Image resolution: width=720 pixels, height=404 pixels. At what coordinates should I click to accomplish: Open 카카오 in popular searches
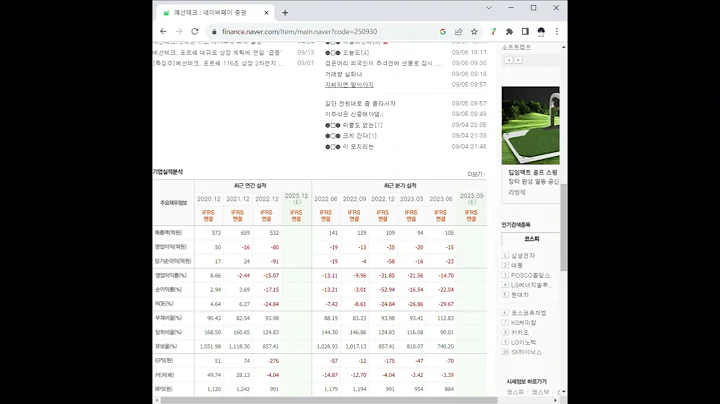[x=520, y=332]
